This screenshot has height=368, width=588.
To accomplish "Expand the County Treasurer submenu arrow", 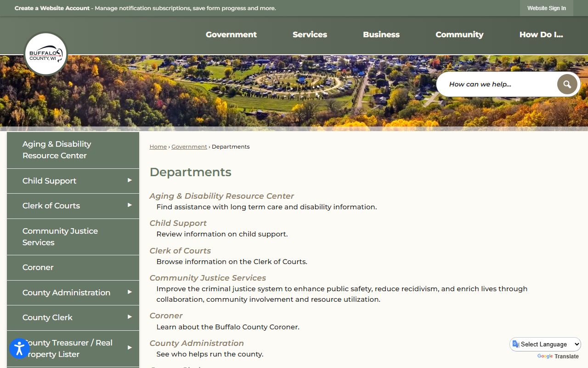I will [x=130, y=348].
